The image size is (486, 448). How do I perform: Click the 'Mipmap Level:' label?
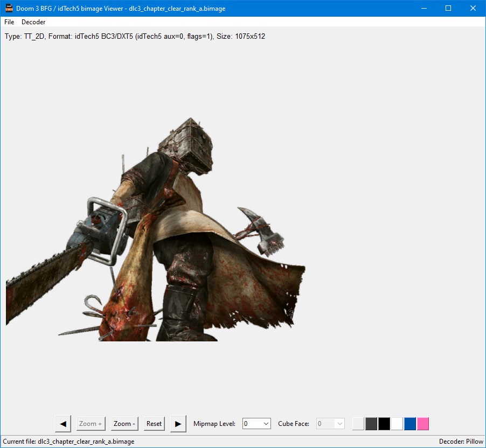click(x=214, y=424)
